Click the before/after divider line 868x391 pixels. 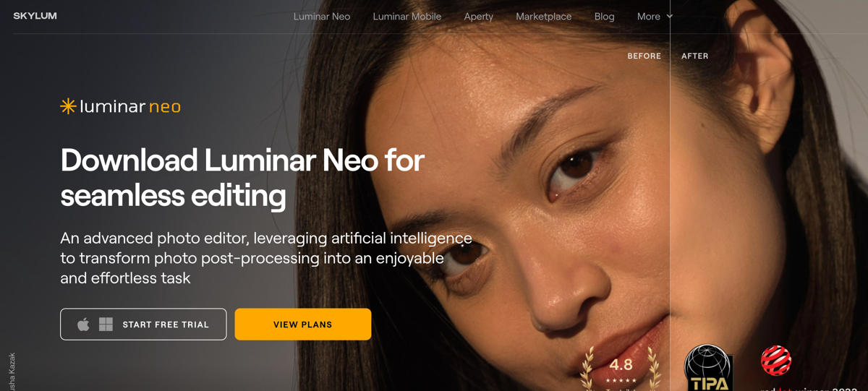670,195
